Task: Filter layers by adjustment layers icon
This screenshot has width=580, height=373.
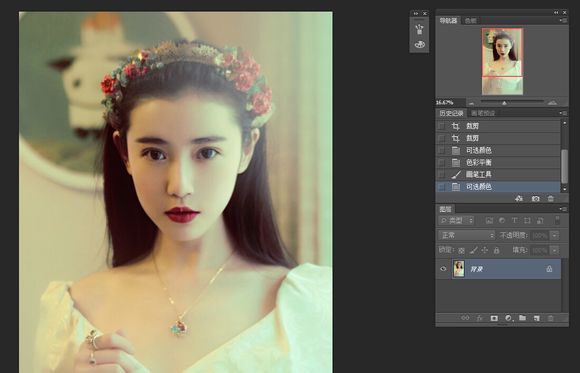Action: point(502,221)
